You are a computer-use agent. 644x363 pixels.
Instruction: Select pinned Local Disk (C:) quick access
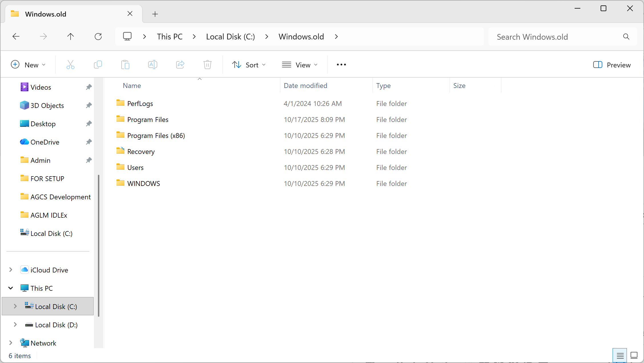tap(51, 233)
